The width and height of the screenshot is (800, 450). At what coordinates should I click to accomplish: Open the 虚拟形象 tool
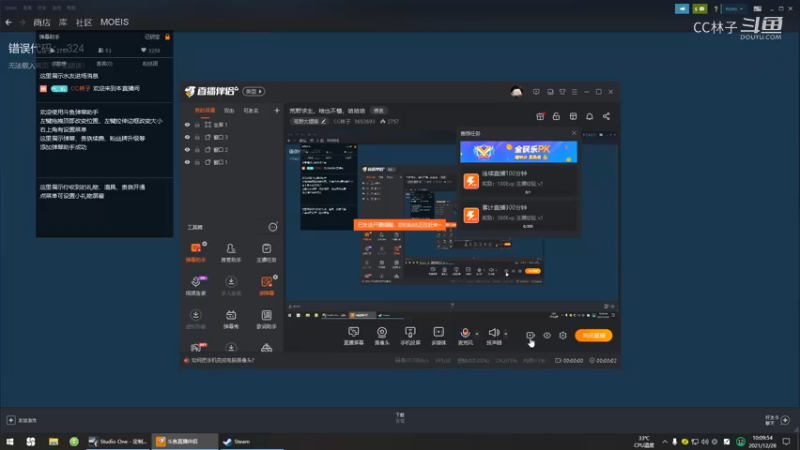(x=195, y=319)
